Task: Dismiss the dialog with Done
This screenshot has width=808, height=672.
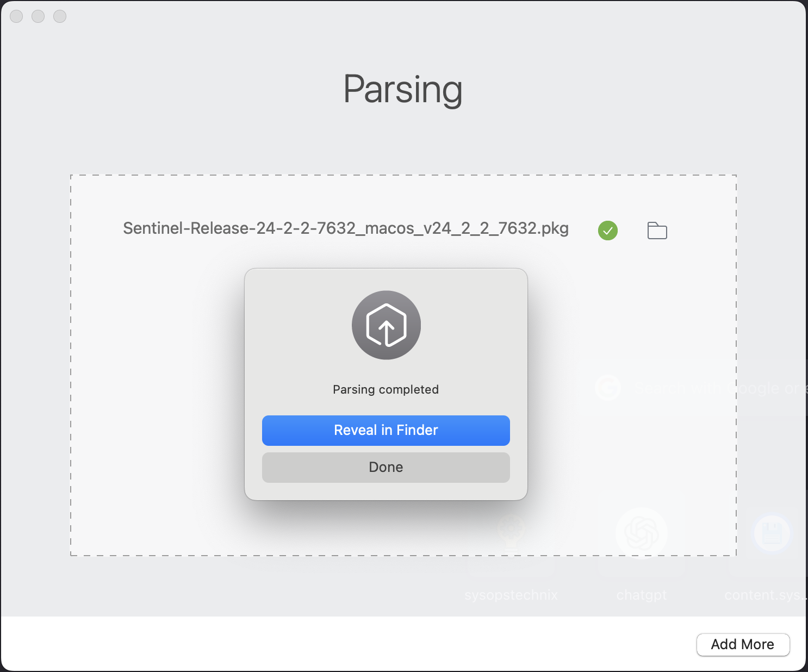Action: coord(386,467)
